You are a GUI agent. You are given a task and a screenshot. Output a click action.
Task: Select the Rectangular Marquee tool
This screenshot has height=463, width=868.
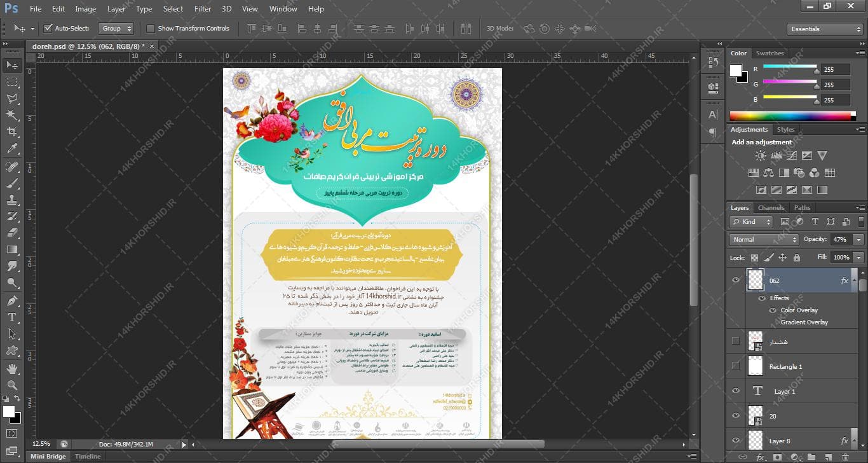12,82
